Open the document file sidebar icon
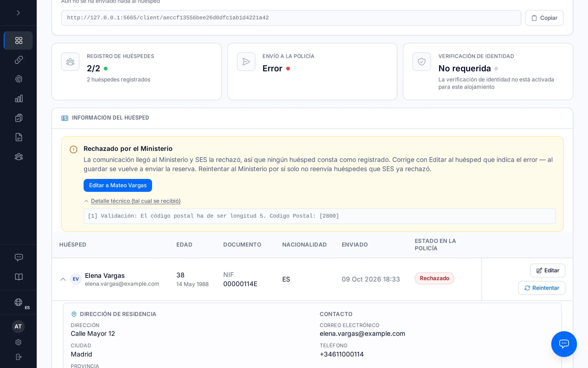588x368 pixels. point(18,137)
